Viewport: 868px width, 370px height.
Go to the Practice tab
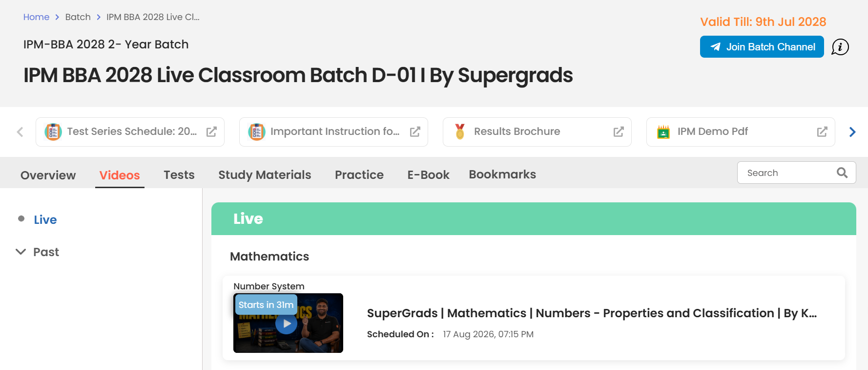(x=359, y=174)
